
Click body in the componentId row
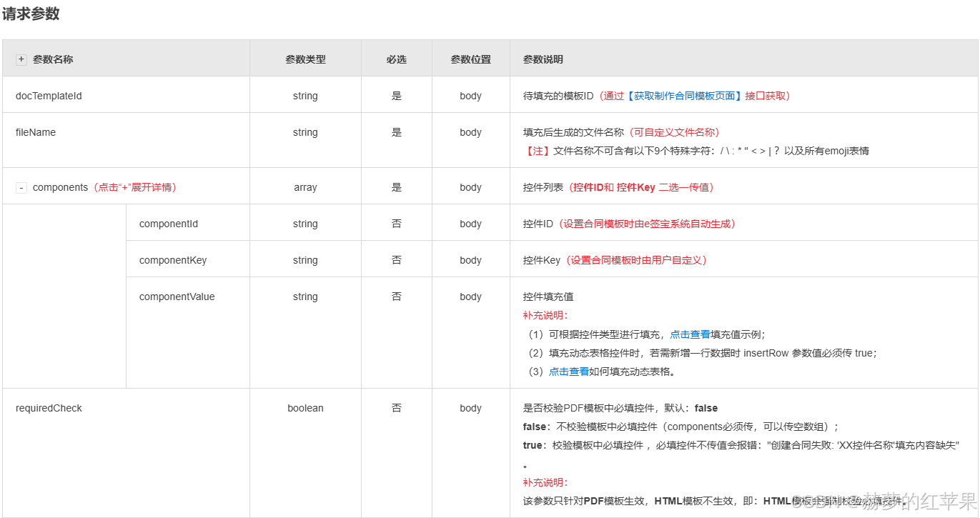[470, 224]
